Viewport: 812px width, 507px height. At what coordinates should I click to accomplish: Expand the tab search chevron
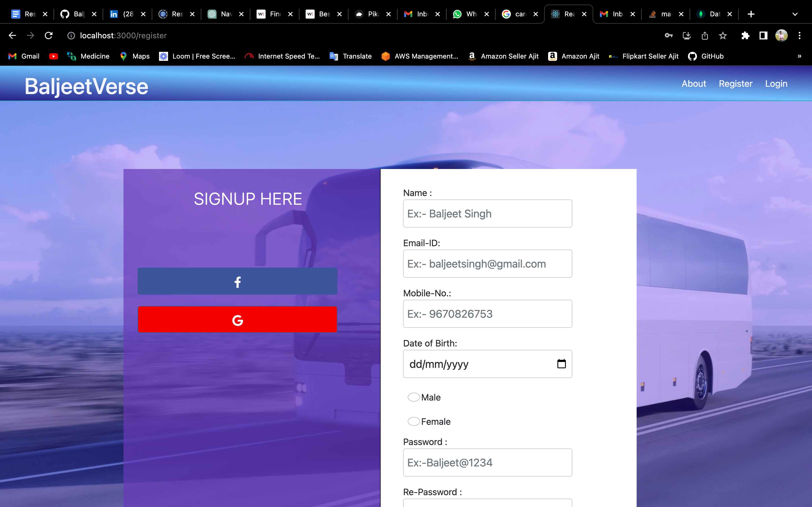tap(795, 14)
